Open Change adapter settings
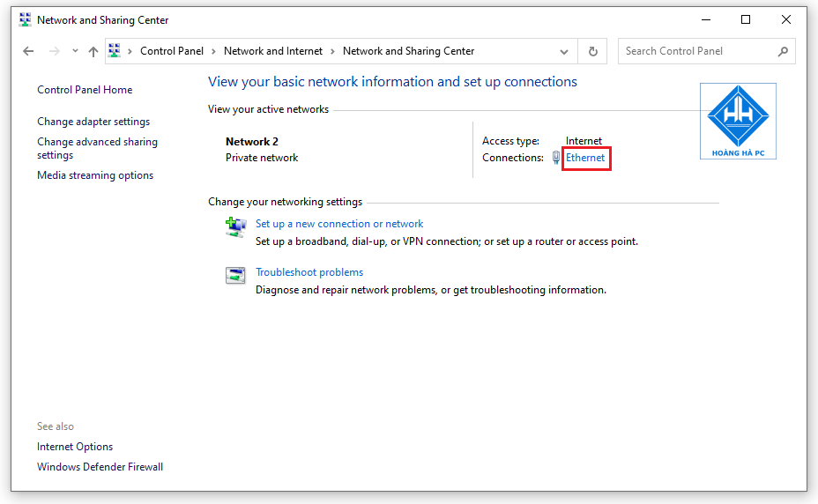Image resolution: width=818 pixels, height=504 pixels. tap(93, 122)
